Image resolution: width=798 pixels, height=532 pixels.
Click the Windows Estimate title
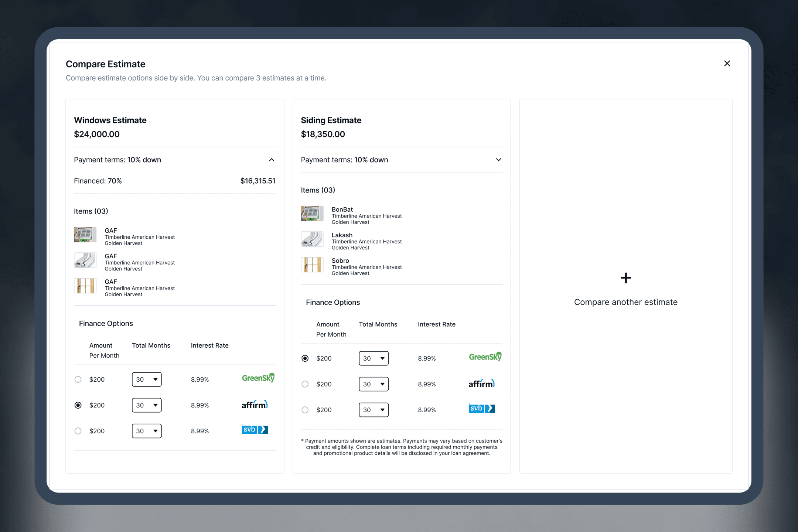pyautogui.click(x=110, y=120)
